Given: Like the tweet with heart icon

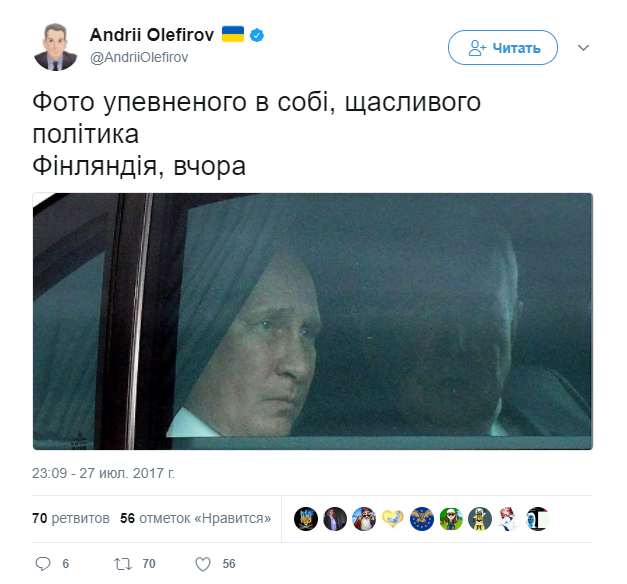Looking at the screenshot, I should click(x=203, y=564).
